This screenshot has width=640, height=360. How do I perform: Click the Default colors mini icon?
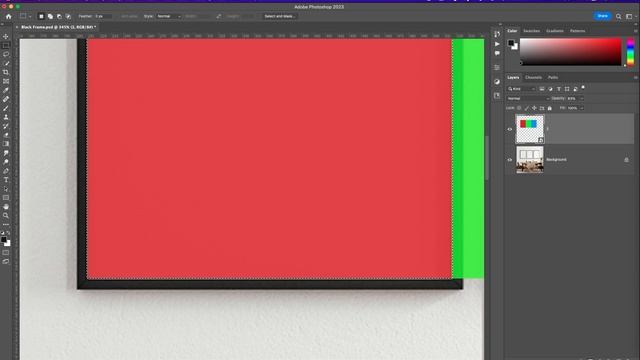[x=2, y=233]
